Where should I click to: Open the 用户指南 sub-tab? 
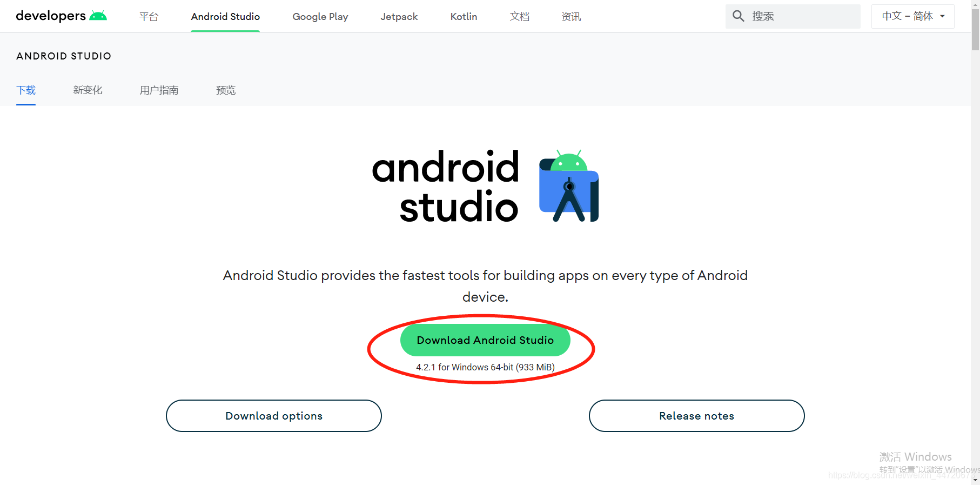159,90
